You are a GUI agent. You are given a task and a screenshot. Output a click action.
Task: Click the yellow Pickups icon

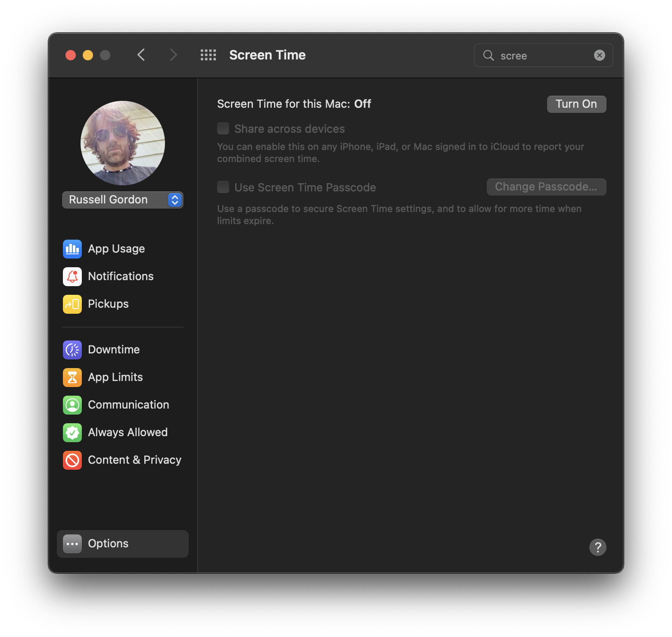coord(72,304)
